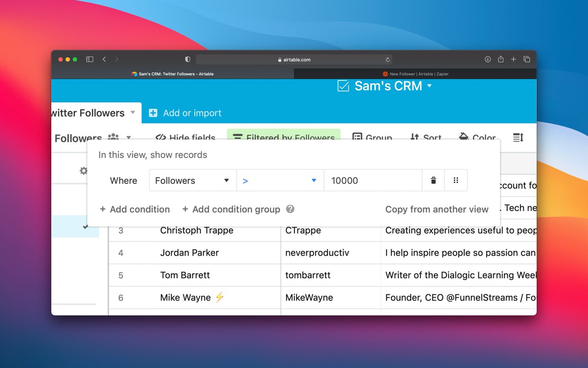
Task: Click the plus icon beside Add or import
Action: tap(153, 113)
